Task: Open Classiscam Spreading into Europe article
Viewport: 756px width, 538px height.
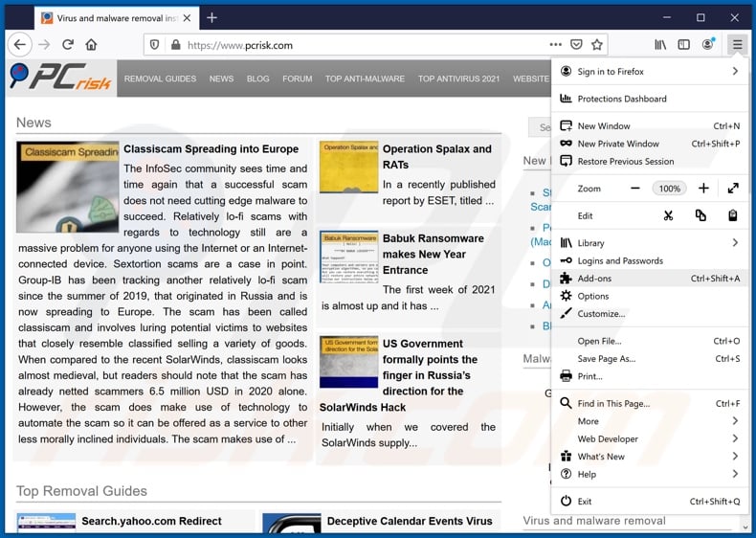Action: point(211,149)
